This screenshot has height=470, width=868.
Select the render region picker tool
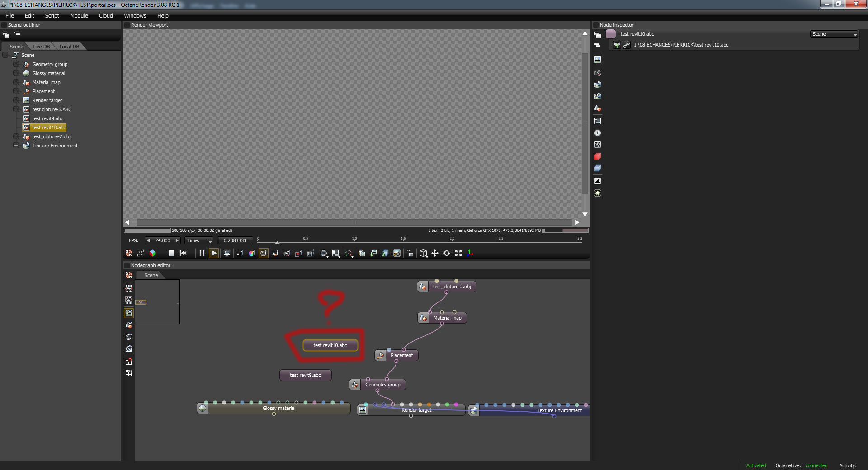click(x=298, y=253)
